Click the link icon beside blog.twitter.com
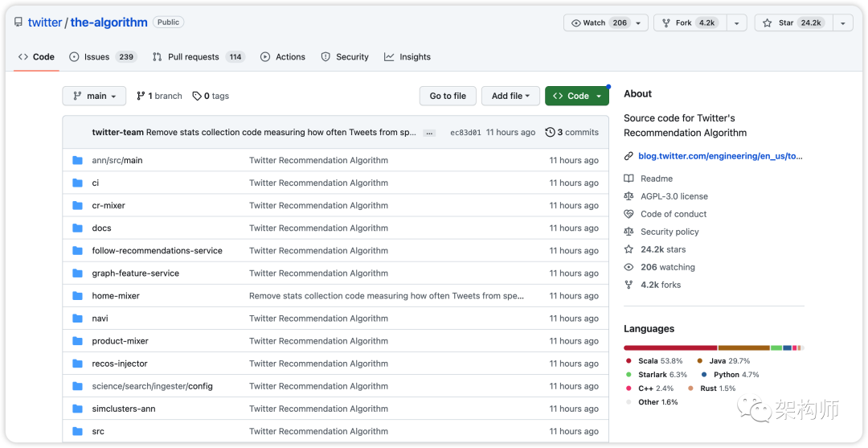This screenshot has height=448, width=868. [628, 156]
